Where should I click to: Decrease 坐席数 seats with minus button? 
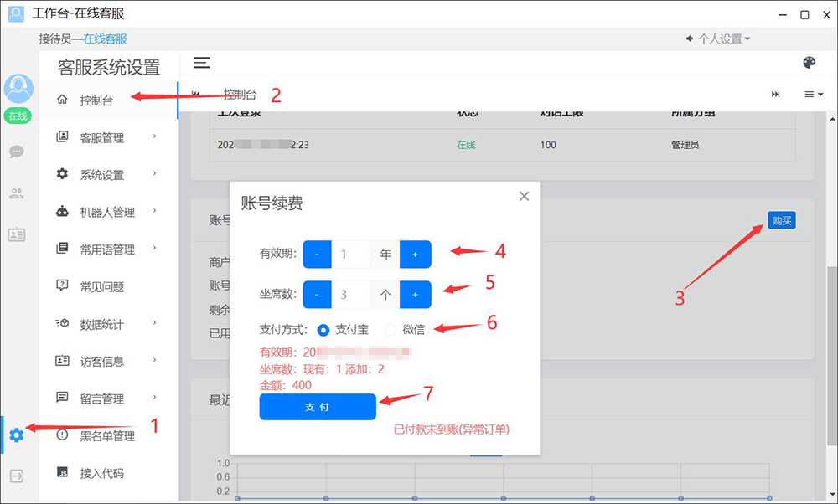(317, 295)
